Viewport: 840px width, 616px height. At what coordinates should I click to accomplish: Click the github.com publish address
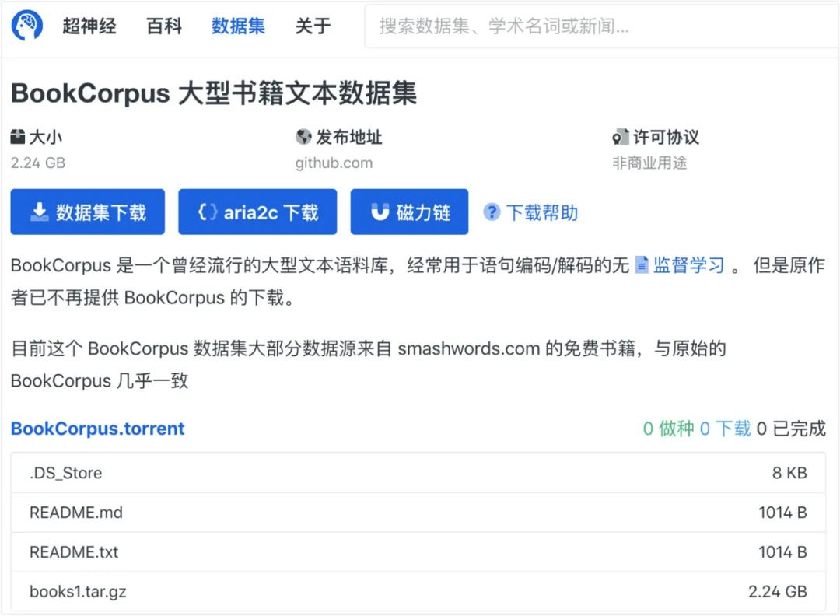(x=334, y=163)
